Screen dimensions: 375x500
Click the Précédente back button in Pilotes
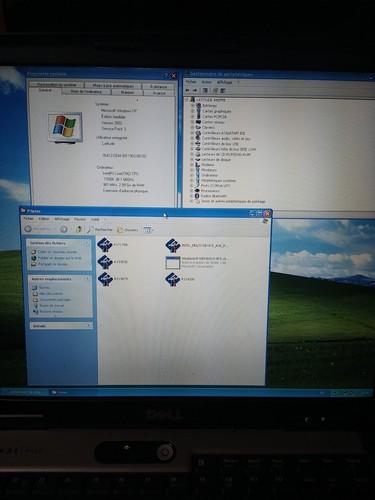coord(39,229)
